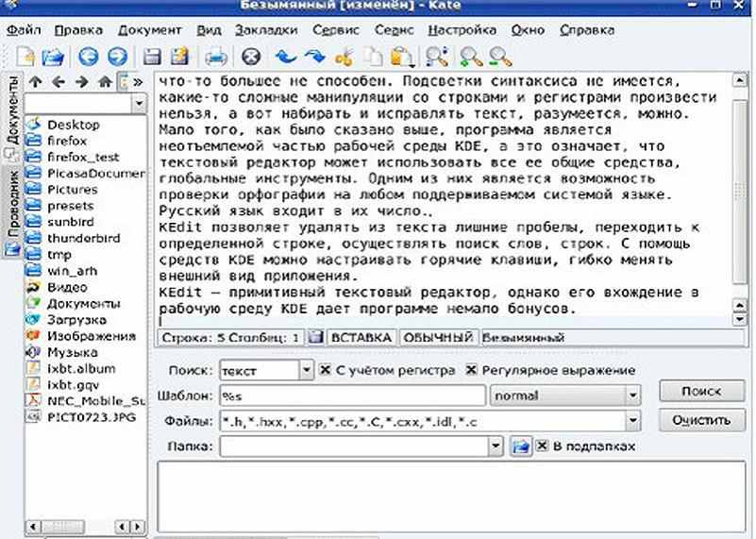Place the cursor in the editor text area
This screenshot has width=756, height=539.
(443, 199)
